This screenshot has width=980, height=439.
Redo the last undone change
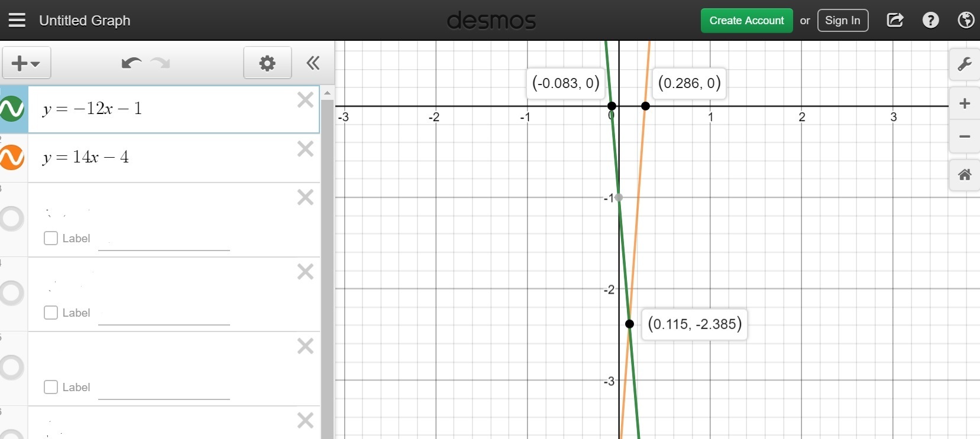coord(160,63)
